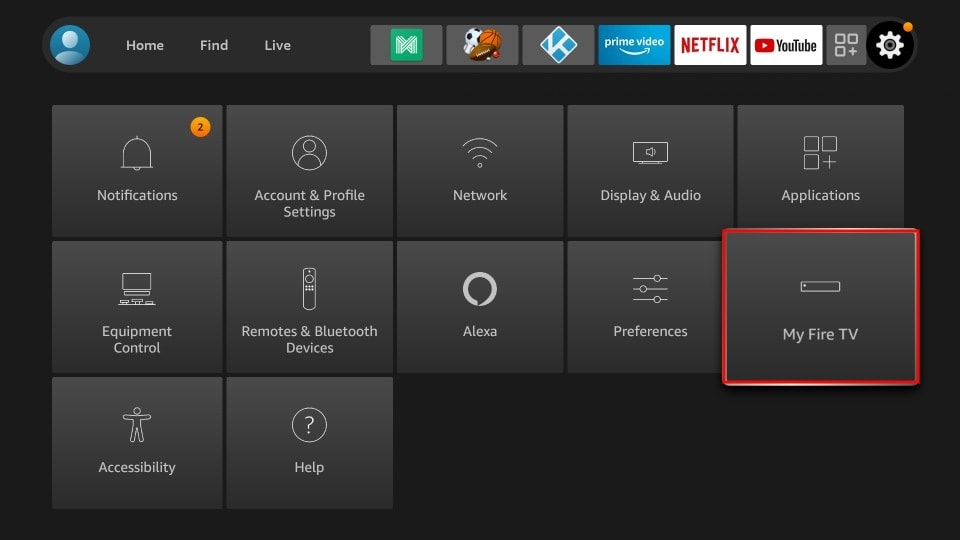The height and width of the screenshot is (540, 960).
Task: Select the Settings gear icon
Action: pos(890,45)
